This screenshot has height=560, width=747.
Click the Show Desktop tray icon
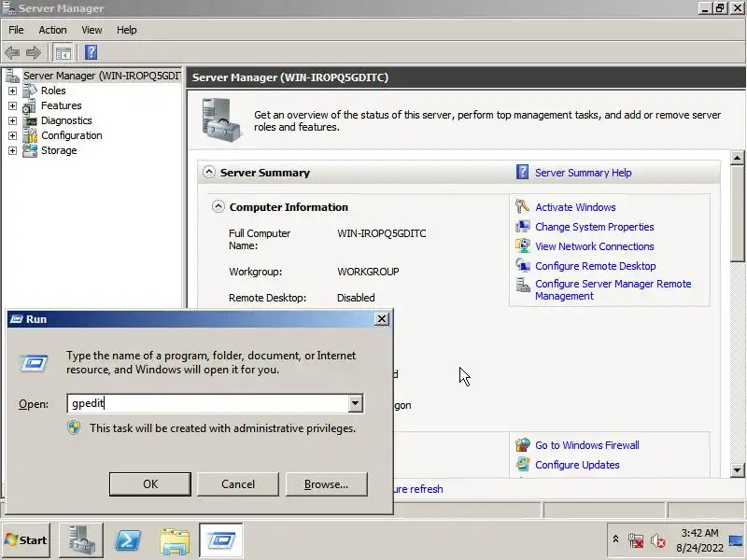(736, 540)
